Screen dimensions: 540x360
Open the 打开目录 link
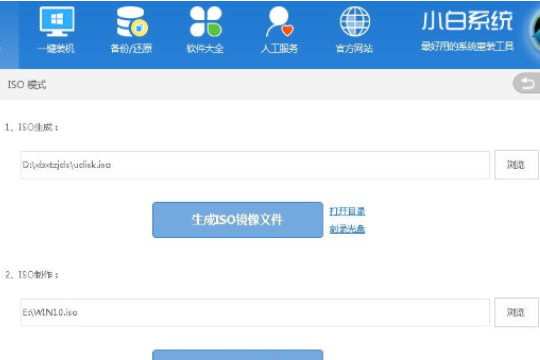(x=347, y=211)
